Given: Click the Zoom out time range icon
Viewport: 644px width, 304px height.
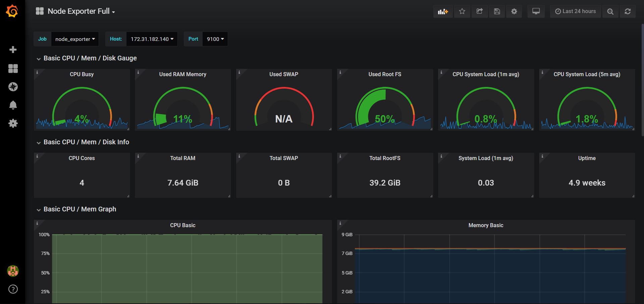Looking at the screenshot, I should (x=610, y=11).
